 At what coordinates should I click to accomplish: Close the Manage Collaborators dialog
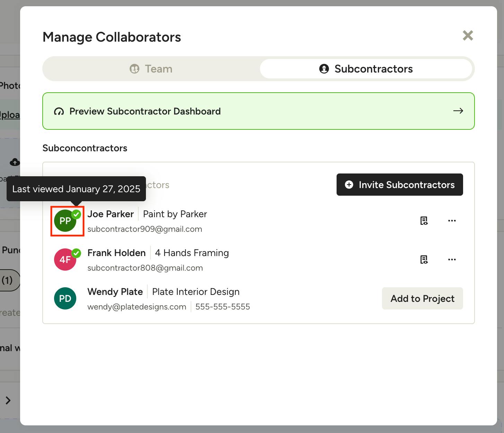pos(468,35)
